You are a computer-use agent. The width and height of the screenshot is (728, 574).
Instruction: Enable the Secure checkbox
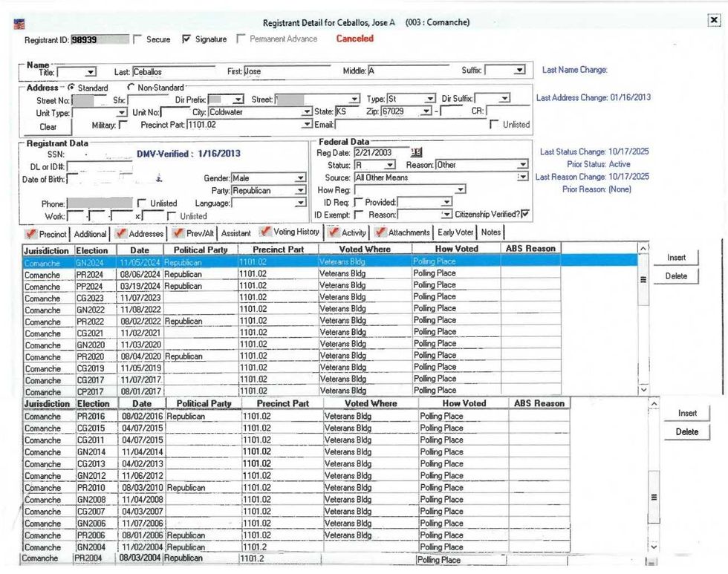pos(137,39)
